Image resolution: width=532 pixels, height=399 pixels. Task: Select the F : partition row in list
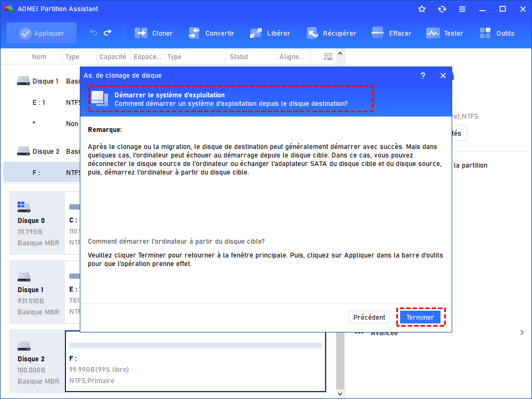point(41,172)
